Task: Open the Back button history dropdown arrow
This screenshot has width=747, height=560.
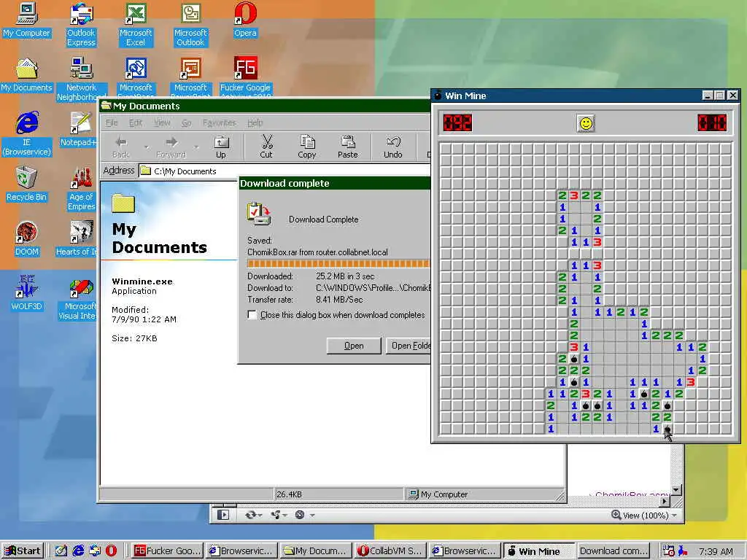Action: pos(146,147)
